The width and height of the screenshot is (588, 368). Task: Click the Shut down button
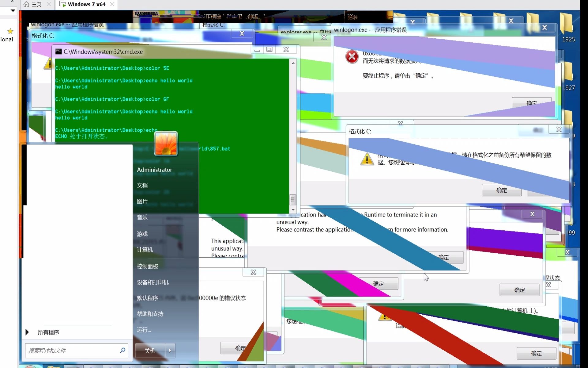(x=150, y=351)
